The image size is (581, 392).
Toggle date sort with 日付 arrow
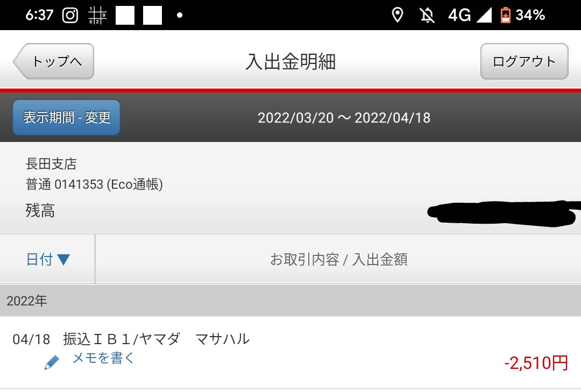[47, 259]
